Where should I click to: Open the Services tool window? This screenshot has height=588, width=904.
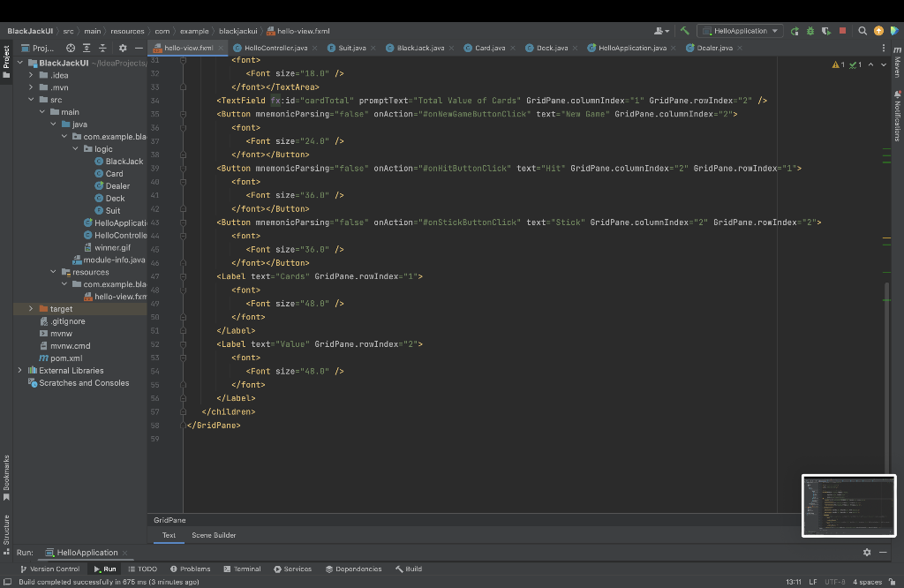292,569
